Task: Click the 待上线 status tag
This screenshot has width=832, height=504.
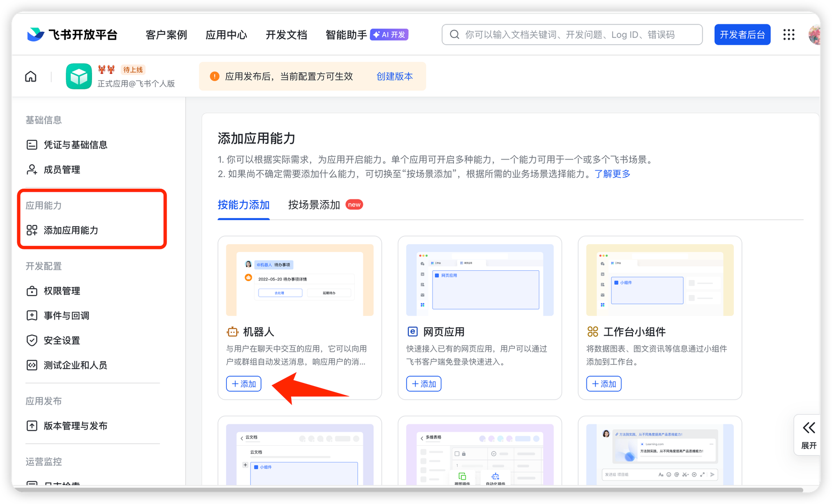Action: coord(133,70)
